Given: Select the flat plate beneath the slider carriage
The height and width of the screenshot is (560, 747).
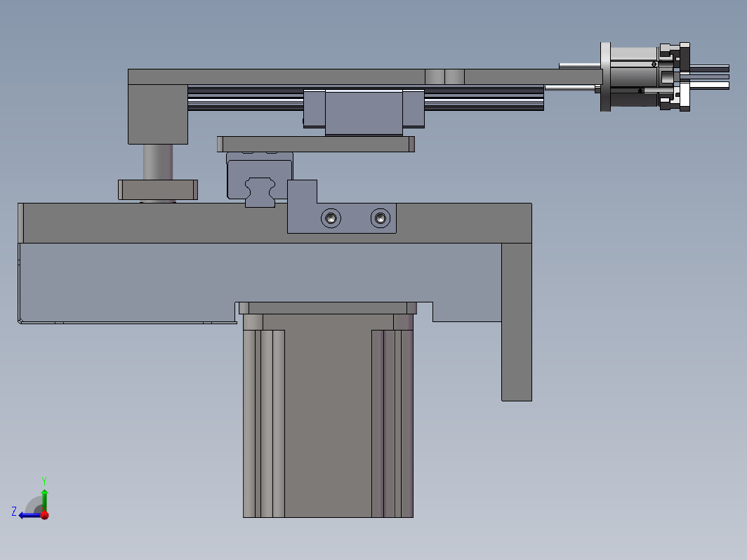Looking at the screenshot, I should 315,145.
